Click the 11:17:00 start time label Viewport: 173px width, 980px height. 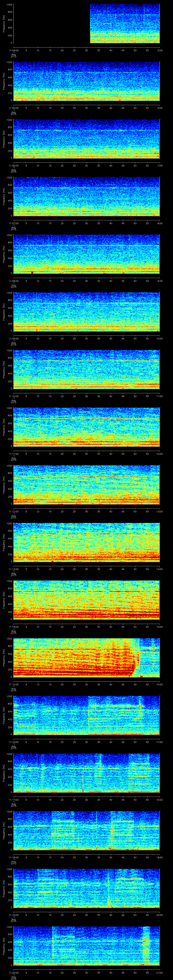coord(13,800)
